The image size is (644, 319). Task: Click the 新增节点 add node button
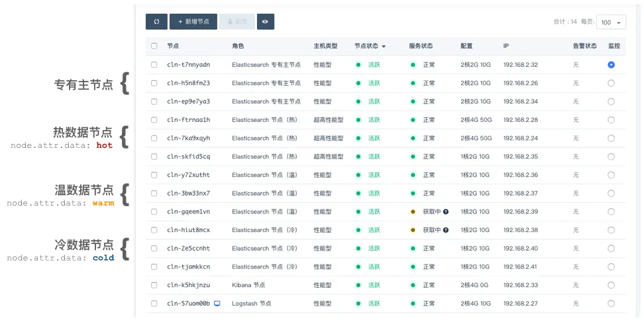(193, 22)
